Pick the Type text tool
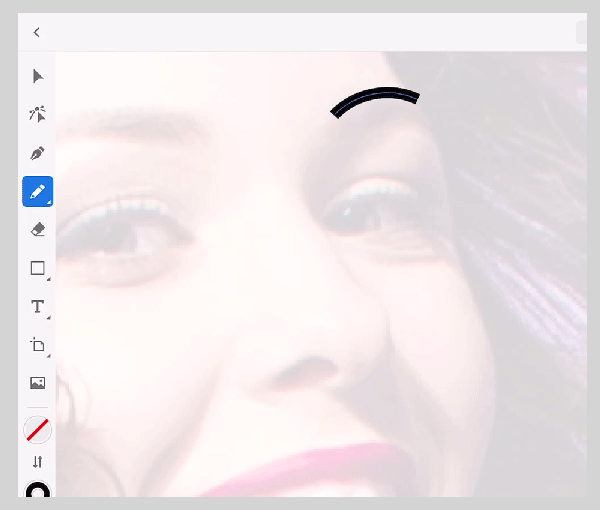This screenshot has width=600, height=510. 37,306
